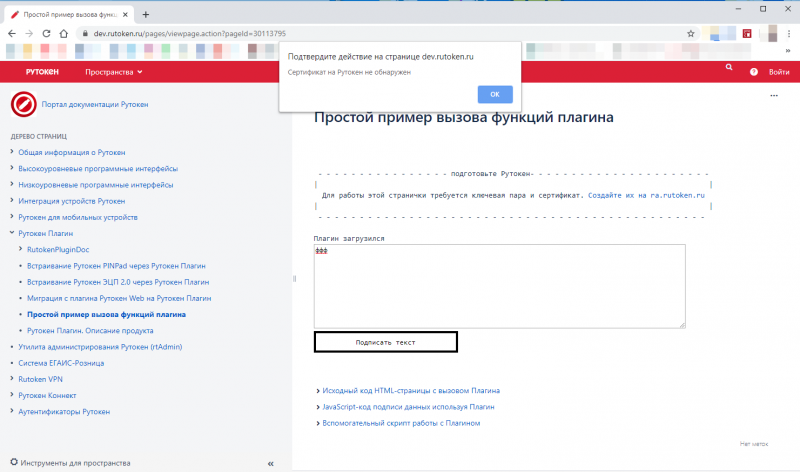Collapse the Рутокен Плагин tree node

[12, 233]
